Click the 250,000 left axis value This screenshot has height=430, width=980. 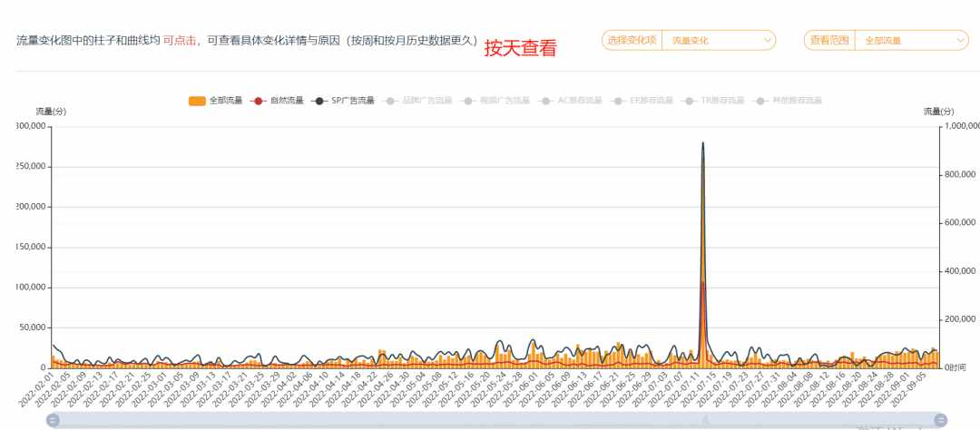(x=31, y=167)
